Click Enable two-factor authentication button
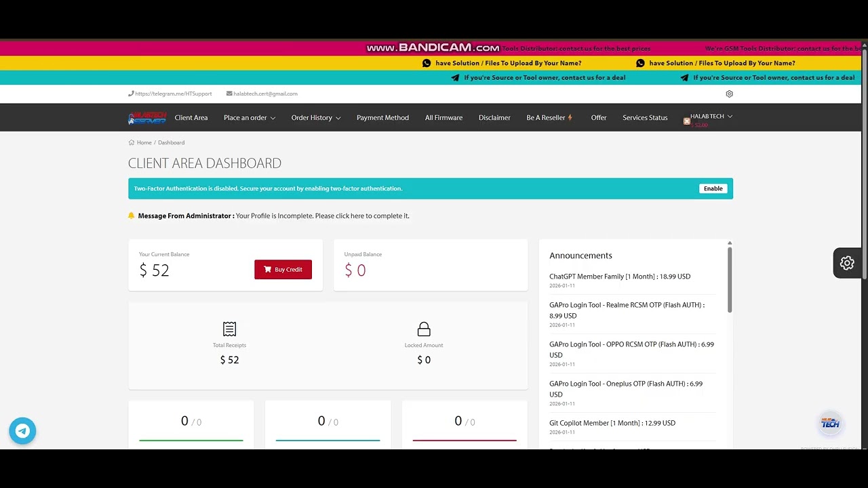Screen dimensions: 868x488 tap(713, 188)
